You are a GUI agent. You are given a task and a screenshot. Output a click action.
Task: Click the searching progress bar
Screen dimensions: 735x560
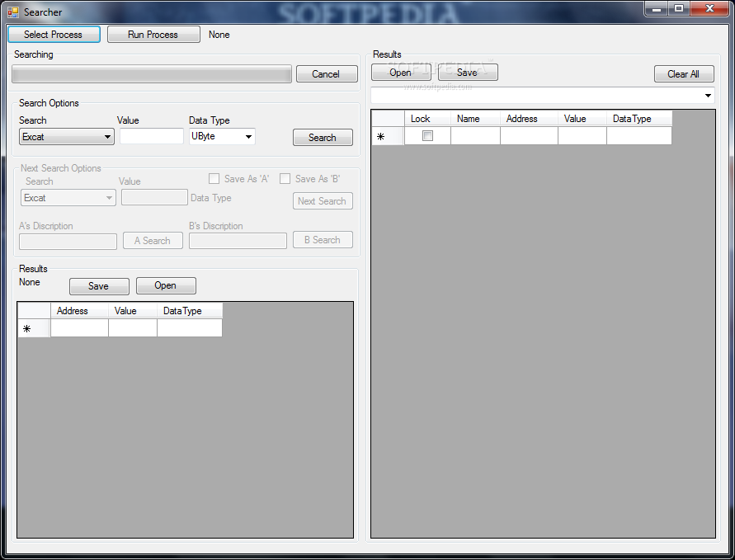[x=152, y=74]
